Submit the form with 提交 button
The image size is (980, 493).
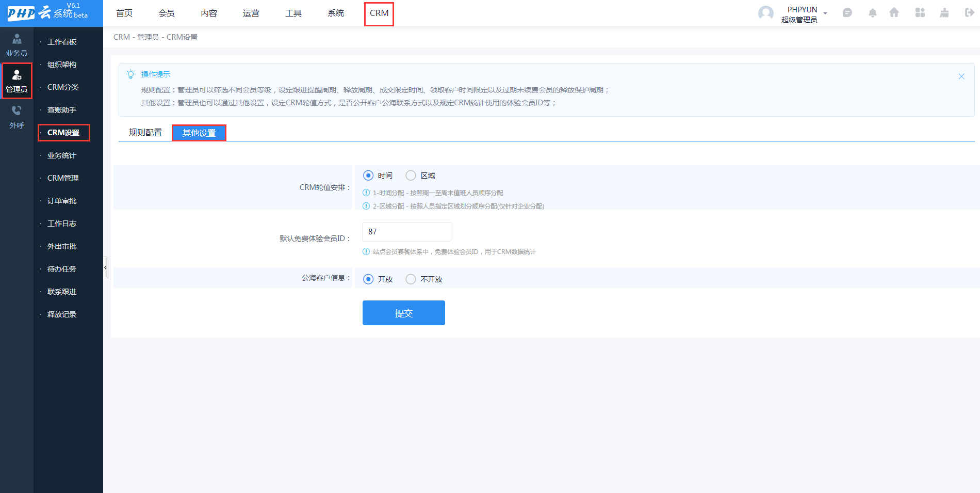(404, 313)
